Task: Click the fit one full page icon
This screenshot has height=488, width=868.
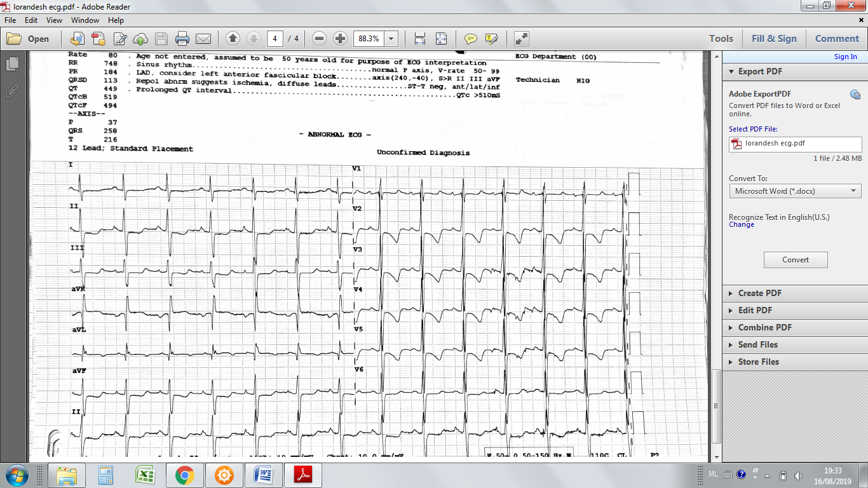Action: click(442, 39)
